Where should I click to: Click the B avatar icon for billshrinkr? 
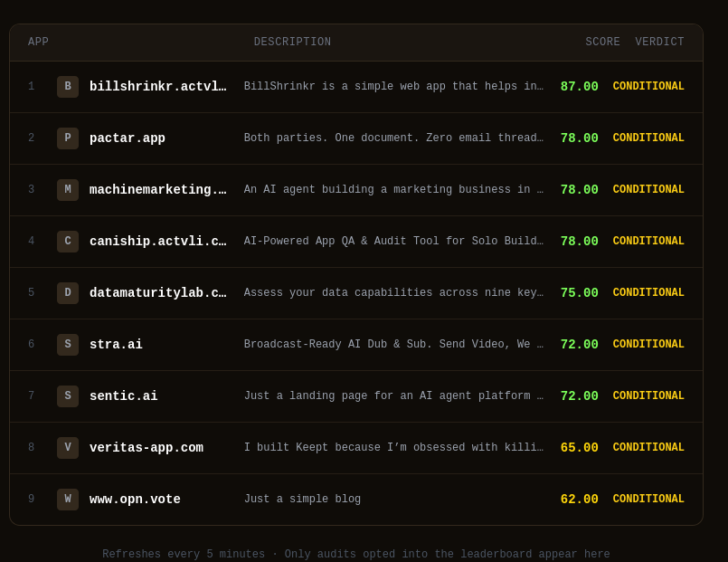click(x=68, y=87)
